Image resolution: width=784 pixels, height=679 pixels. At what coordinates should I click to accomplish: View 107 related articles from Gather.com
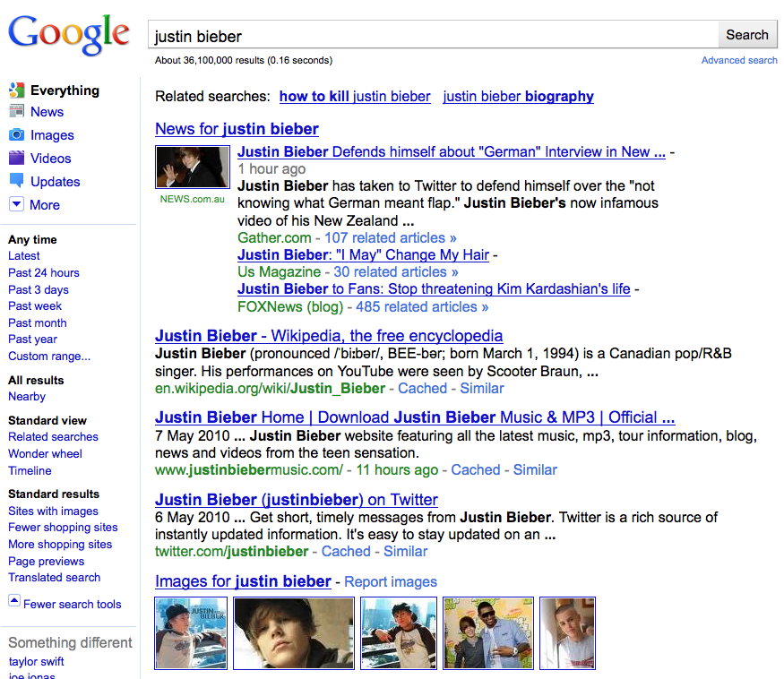click(x=390, y=237)
